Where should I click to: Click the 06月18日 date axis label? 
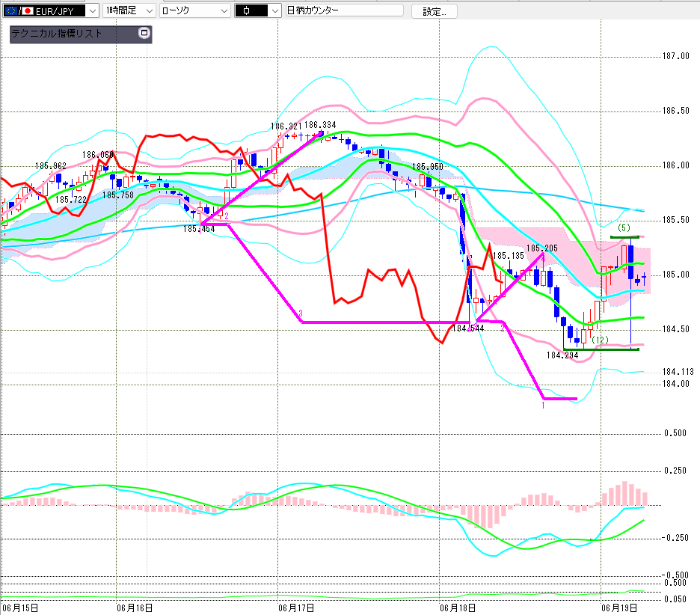pos(458,608)
